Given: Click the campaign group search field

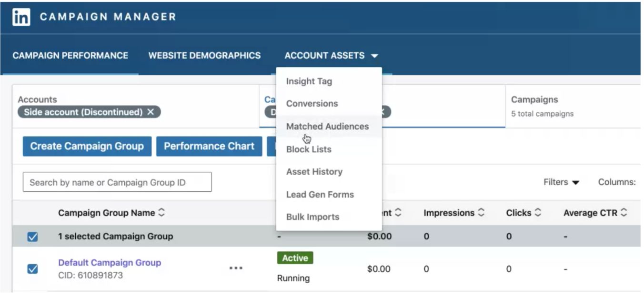Looking at the screenshot, I should click(x=117, y=182).
